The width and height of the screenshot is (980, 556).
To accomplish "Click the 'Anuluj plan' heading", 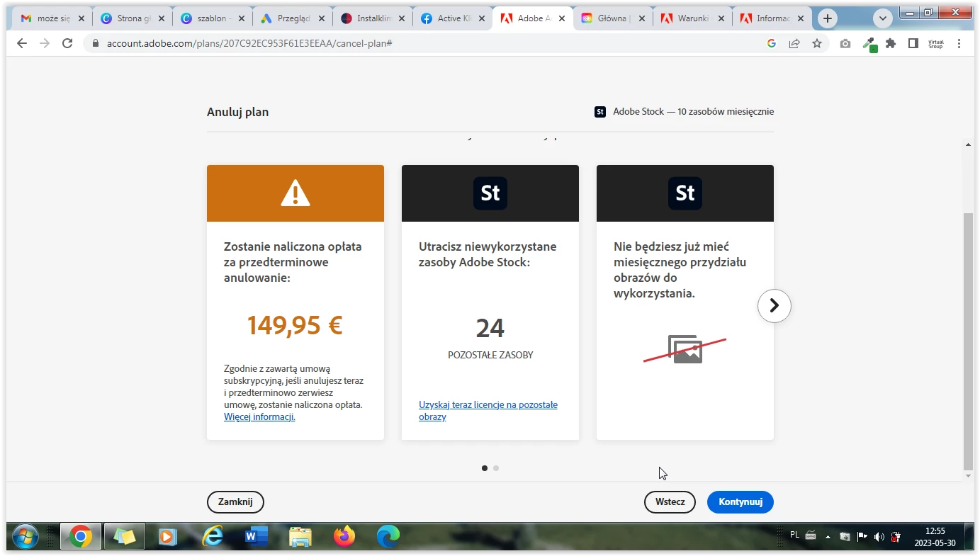I will click(237, 112).
